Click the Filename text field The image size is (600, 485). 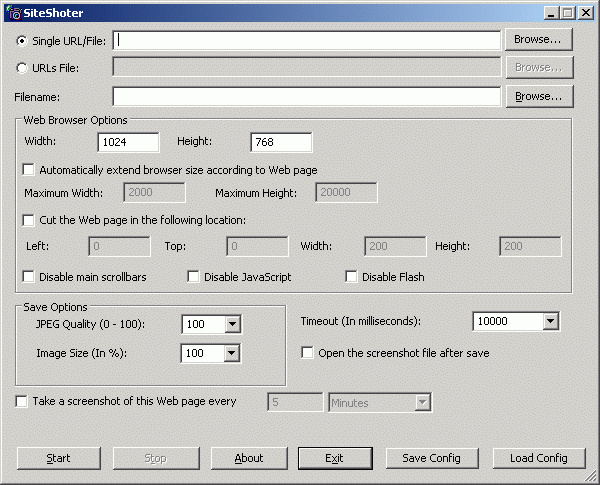307,96
